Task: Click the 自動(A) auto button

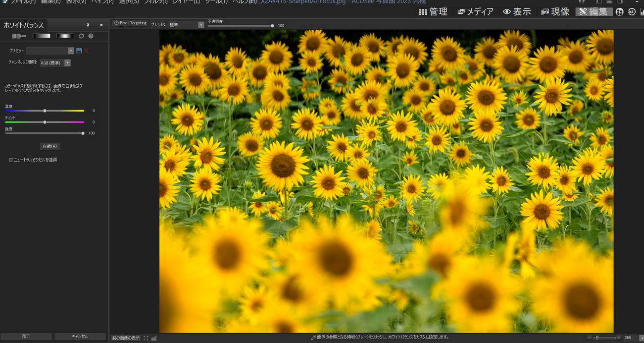Action: click(50, 146)
